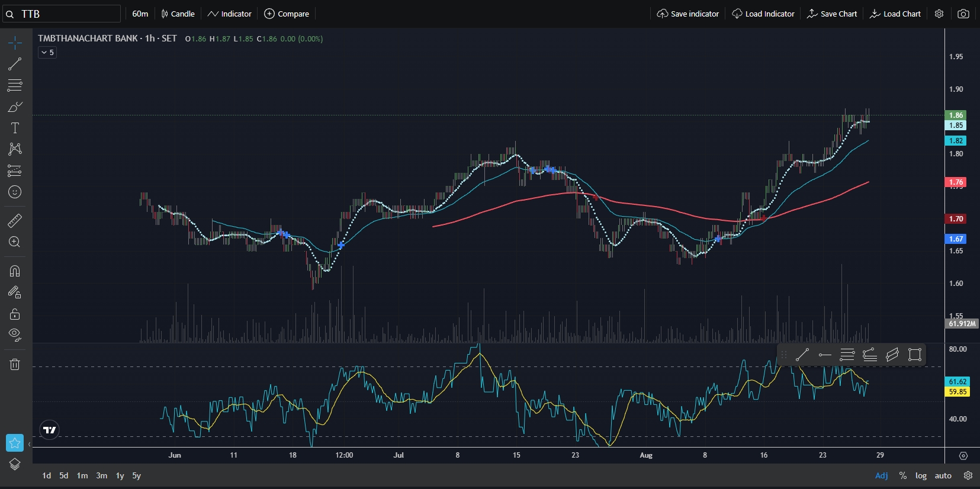This screenshot has height=489, width=980.
Task: Open the object tree layers icon
Action: pyautogui.click(x=15, y=464)
